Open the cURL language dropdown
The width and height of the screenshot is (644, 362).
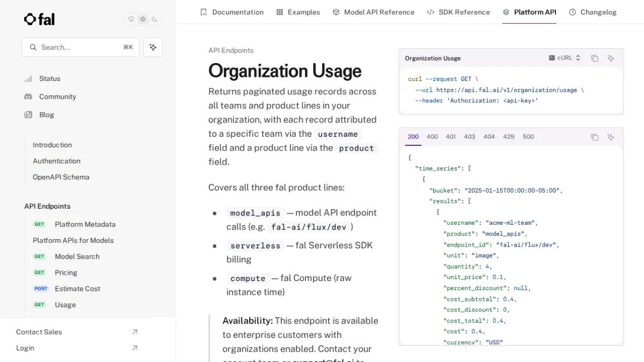pyautogui.click(x=565, y=58)
